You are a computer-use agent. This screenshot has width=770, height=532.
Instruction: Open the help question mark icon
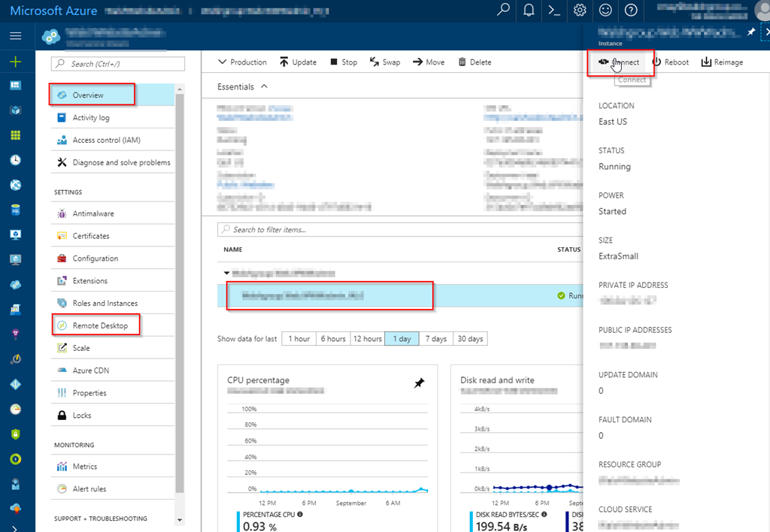pyautogui.click(x=631, y=11)
